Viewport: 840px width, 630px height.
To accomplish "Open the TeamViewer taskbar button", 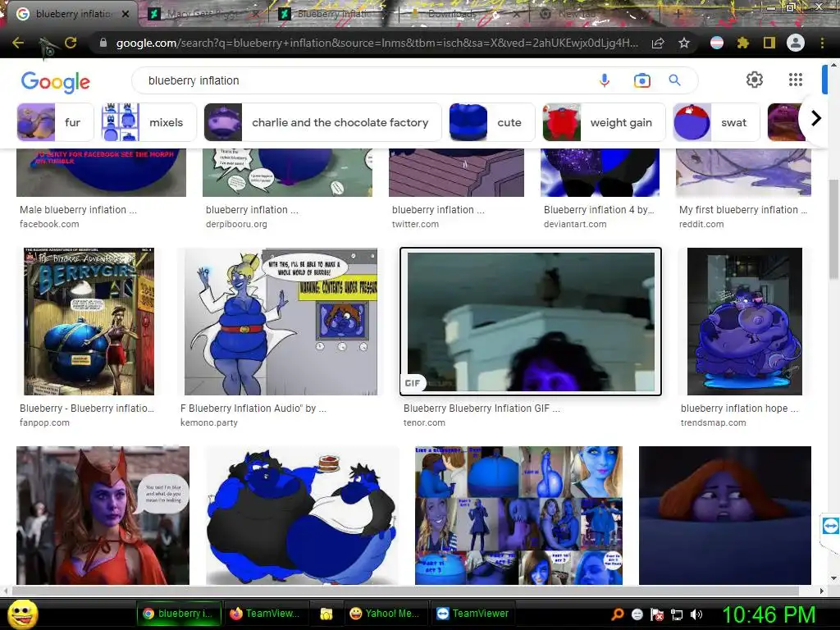I will tap(472, 614).
